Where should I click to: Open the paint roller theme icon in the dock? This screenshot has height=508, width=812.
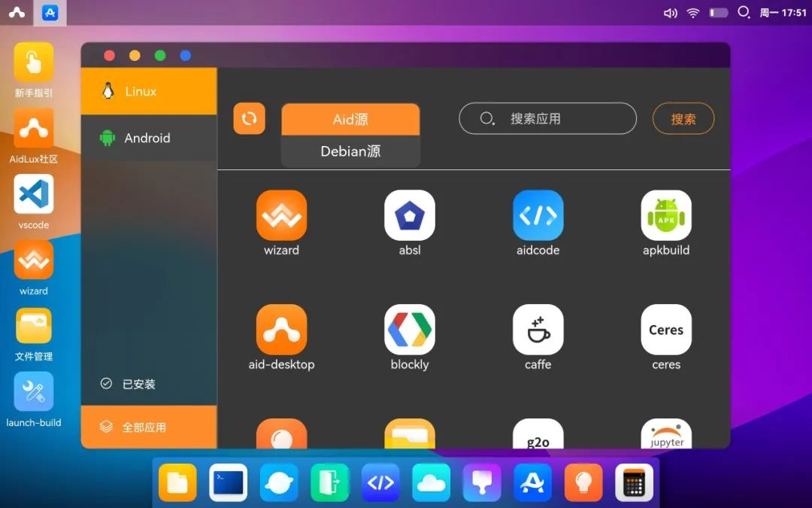(x=482, y=483)
